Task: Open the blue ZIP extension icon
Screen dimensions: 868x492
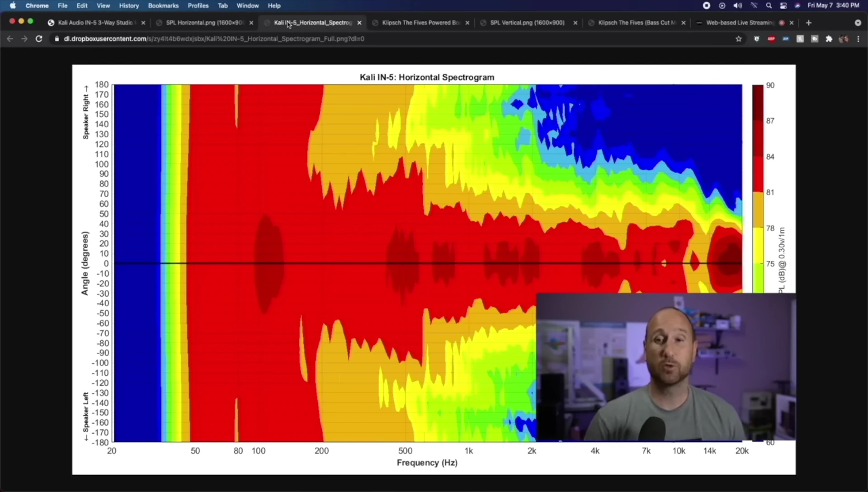Action: pyautogui.click(x=786, y=39)
